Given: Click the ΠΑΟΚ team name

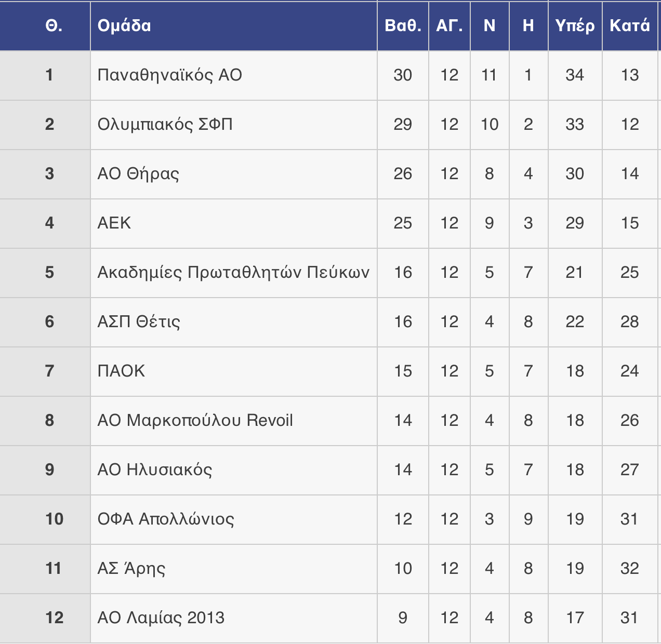Looking at the screenshot, I should point(121,371).
